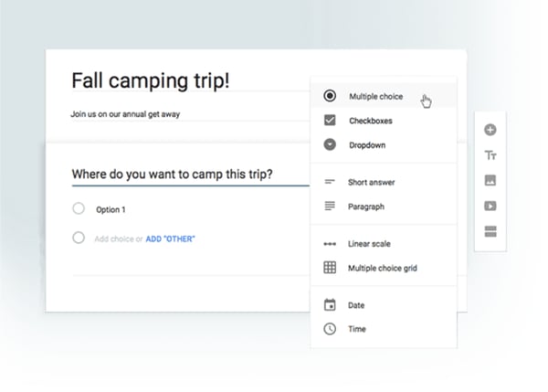Screen dimensions: 548x392
Task: Select Paragraph question type
Action: click(x=365, y=207)
